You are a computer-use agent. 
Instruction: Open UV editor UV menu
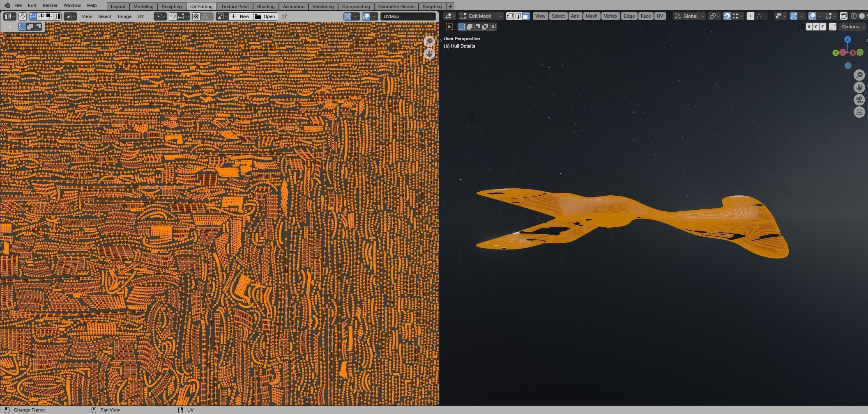pos(141,16)
